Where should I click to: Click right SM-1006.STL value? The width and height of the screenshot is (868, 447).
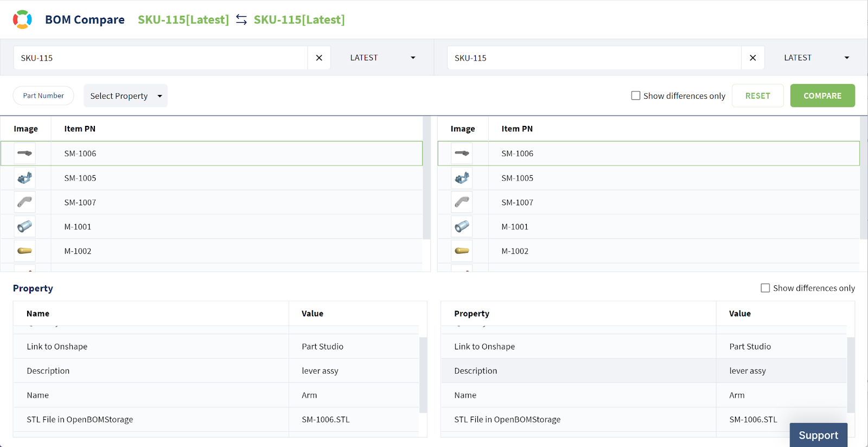[x=753, y=420]
